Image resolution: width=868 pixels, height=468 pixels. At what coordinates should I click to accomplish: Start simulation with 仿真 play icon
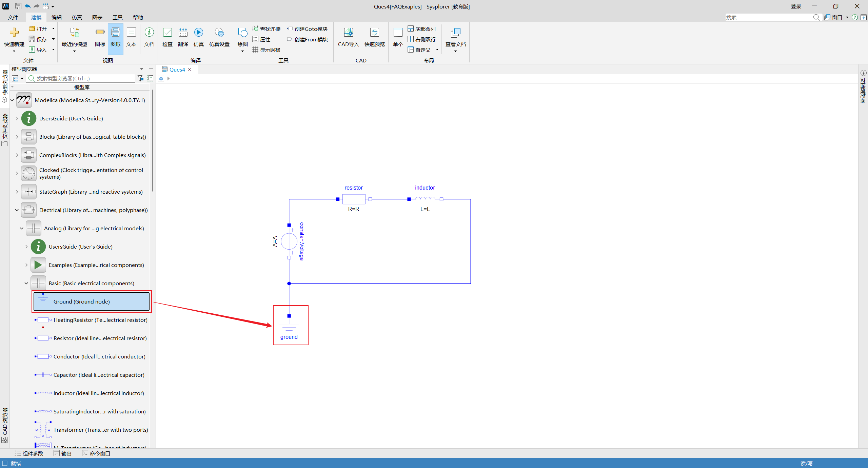pyautogui.click(x=199, y=33)
